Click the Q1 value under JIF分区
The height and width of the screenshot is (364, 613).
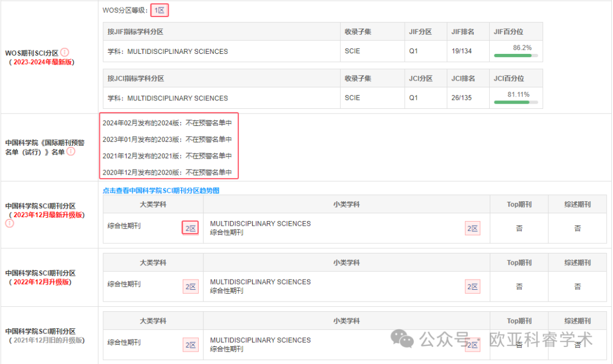(x=413, y=51)
